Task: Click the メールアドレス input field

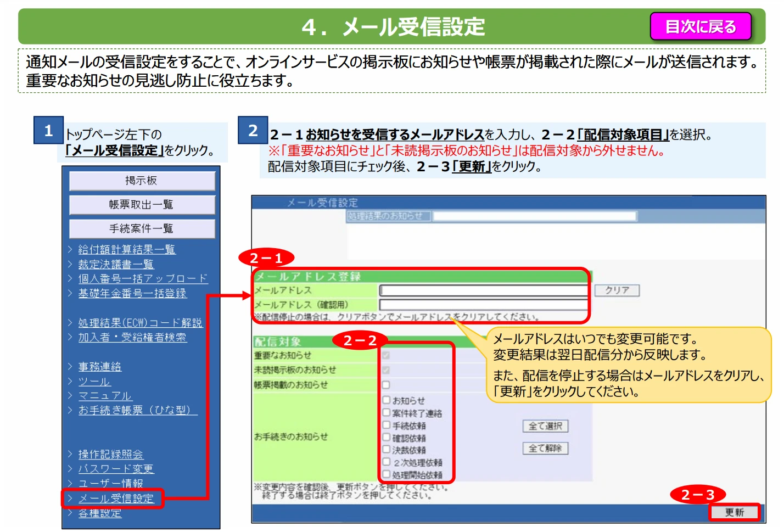Action: pyautogui.click(x=483, y=290)
